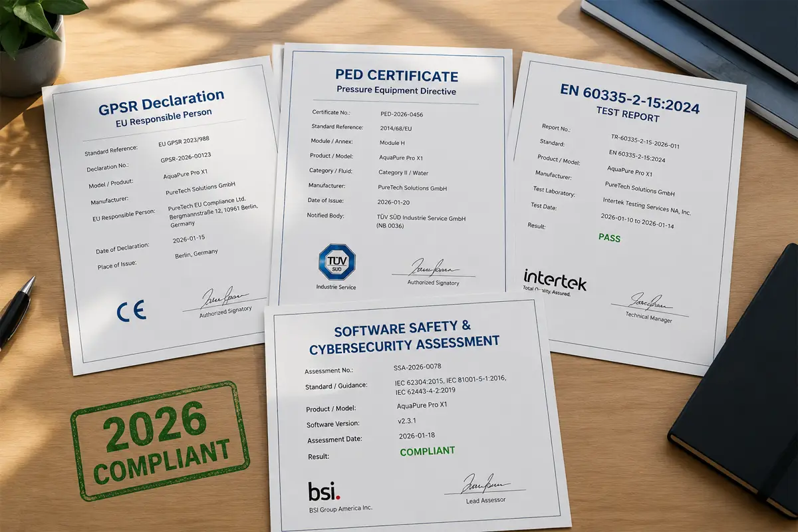Click 'IEC 62304:2015, IEC 81001-5-1:2016,' line
The height and width of the screenshot is (532, 798).
pyautogui.click(x=450, y=382)
